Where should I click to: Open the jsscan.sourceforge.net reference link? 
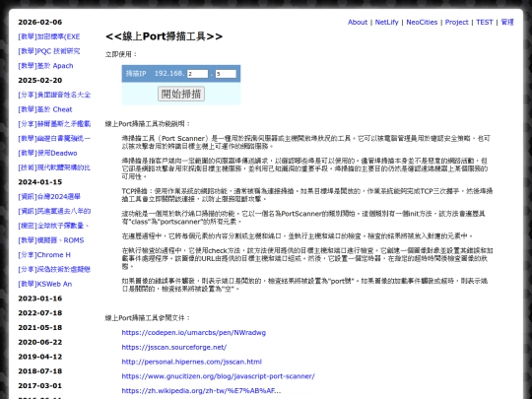(174, 347)
